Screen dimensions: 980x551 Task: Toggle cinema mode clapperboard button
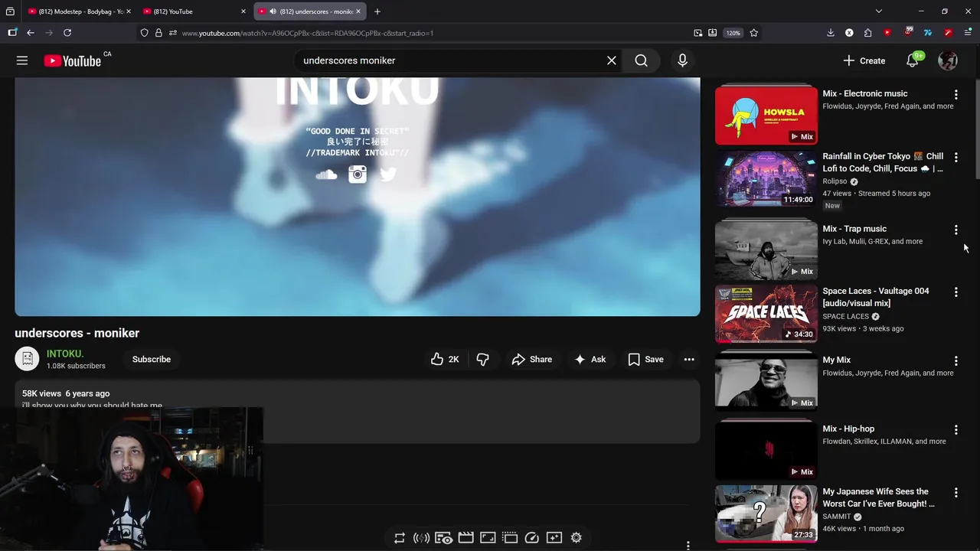465,538
